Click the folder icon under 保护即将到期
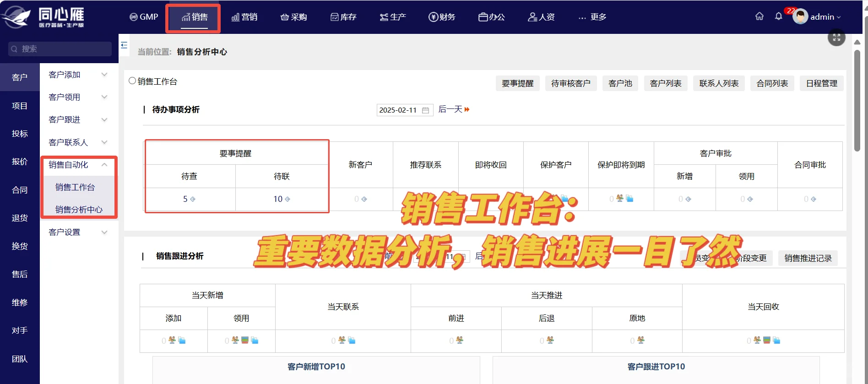This screenshot has width=868, height=384. tap(630, 198)
